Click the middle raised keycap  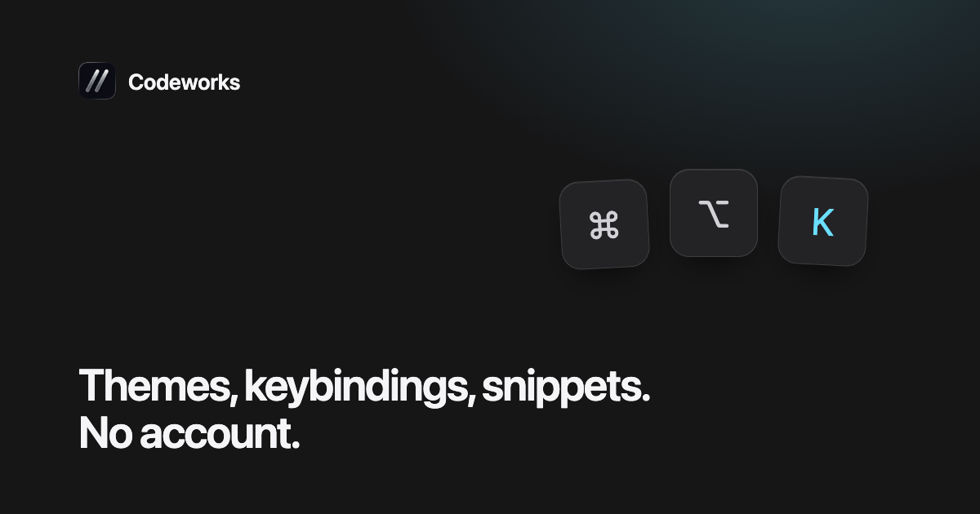[714, 213]
